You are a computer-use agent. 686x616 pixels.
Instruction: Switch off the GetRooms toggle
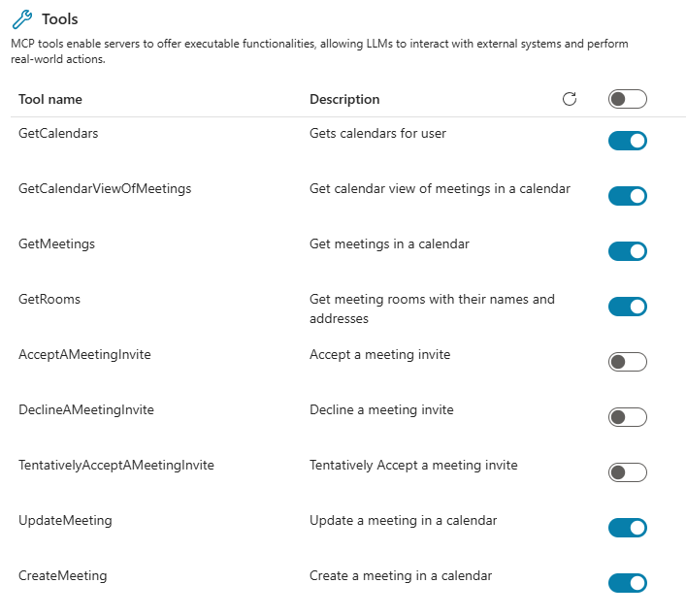(x=627, y=307)
